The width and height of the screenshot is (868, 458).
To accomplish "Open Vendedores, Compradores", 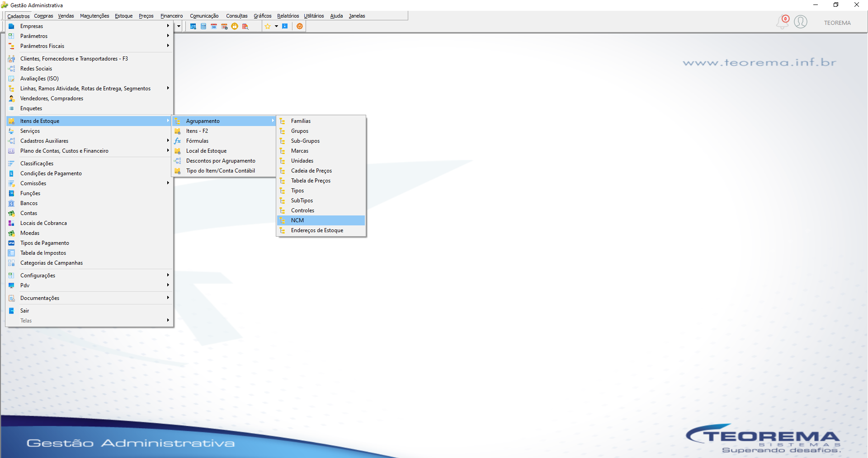I will pyautogui.click(x=90, y=98).
